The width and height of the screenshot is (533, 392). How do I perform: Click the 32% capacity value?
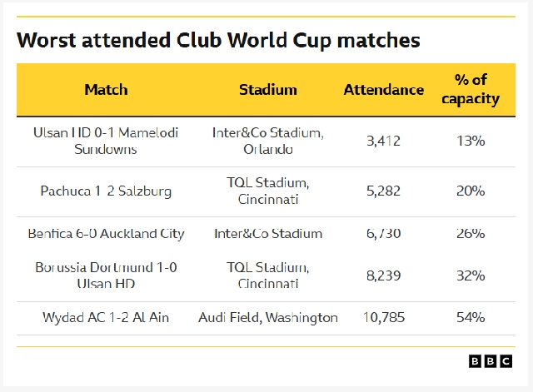[x=471, y=275]
